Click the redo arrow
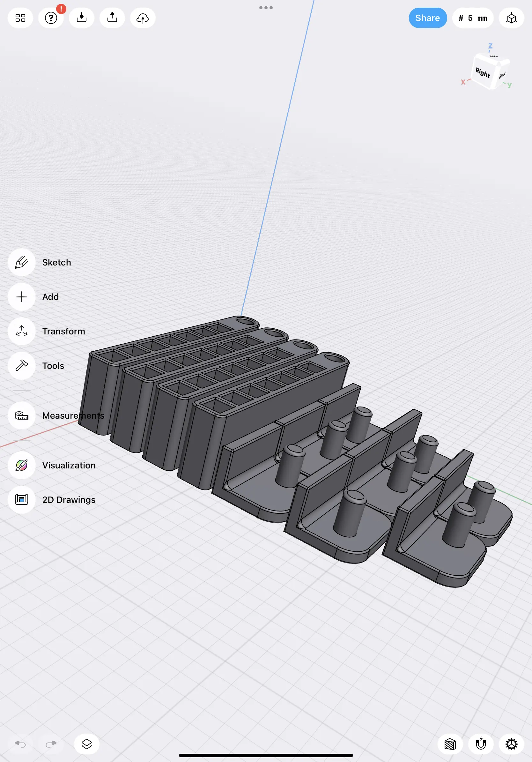 point(51,744)
